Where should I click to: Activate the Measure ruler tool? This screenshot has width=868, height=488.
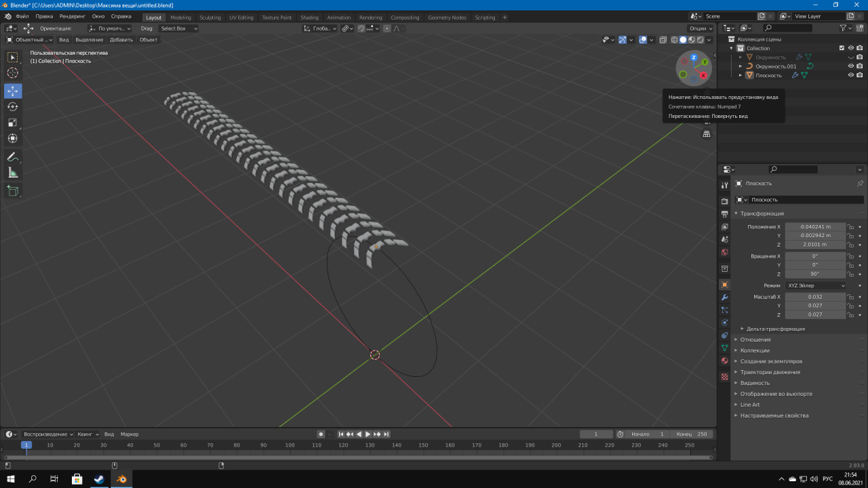[13, 173]
